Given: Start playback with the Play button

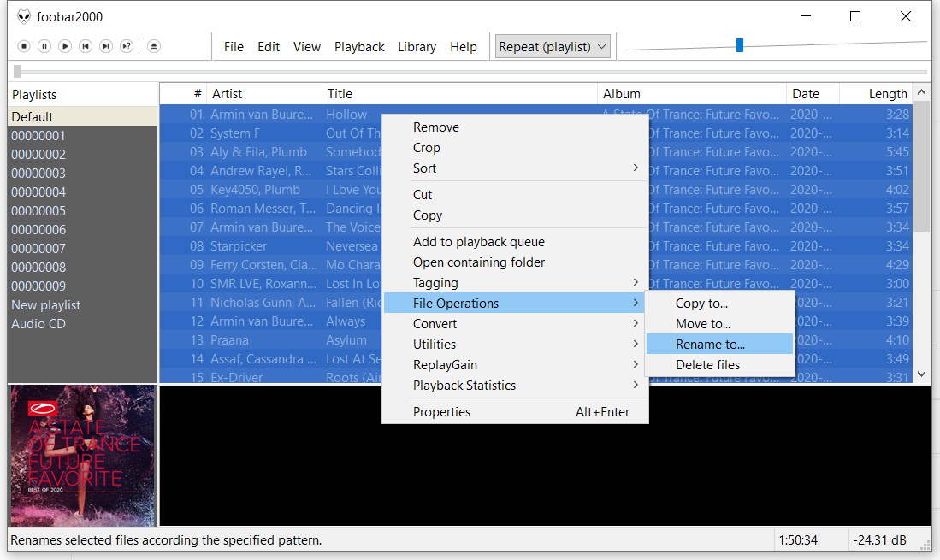Looking at the screenshot, I should (x=65, y=46).
